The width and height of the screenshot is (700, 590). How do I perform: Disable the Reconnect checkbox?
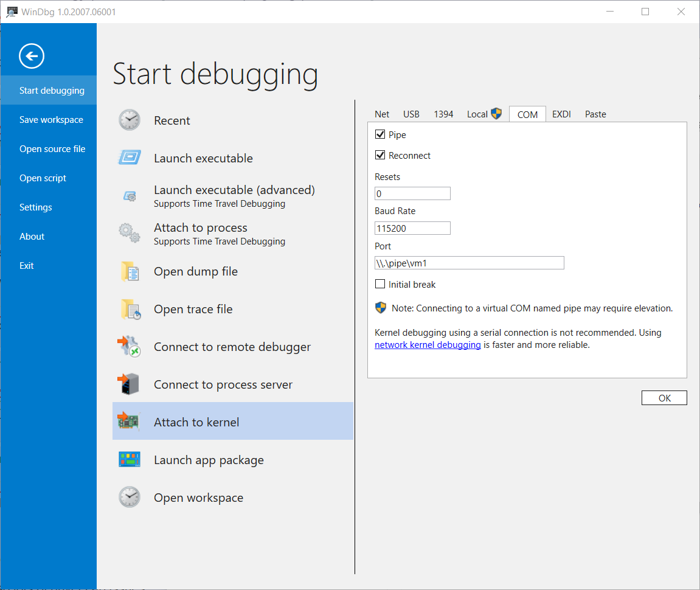pyautogui.click(x=380, y=155)
